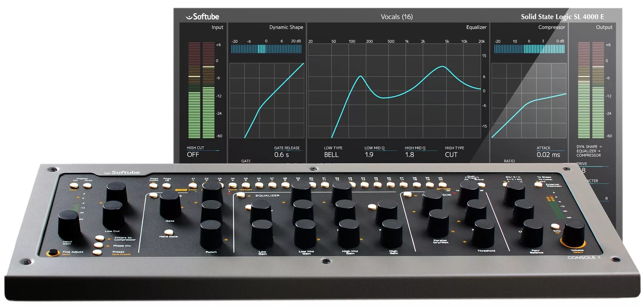Push the high band type button beside the High knobs
The image size is (644, 306).
[372, 207]
